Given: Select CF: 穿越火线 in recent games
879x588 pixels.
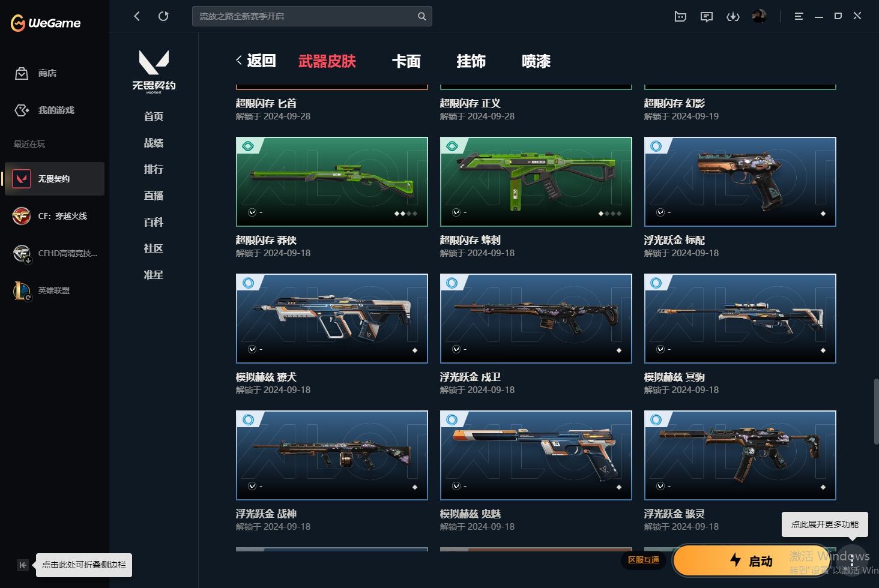Looking at the screenshot, I should coord(55,216).
